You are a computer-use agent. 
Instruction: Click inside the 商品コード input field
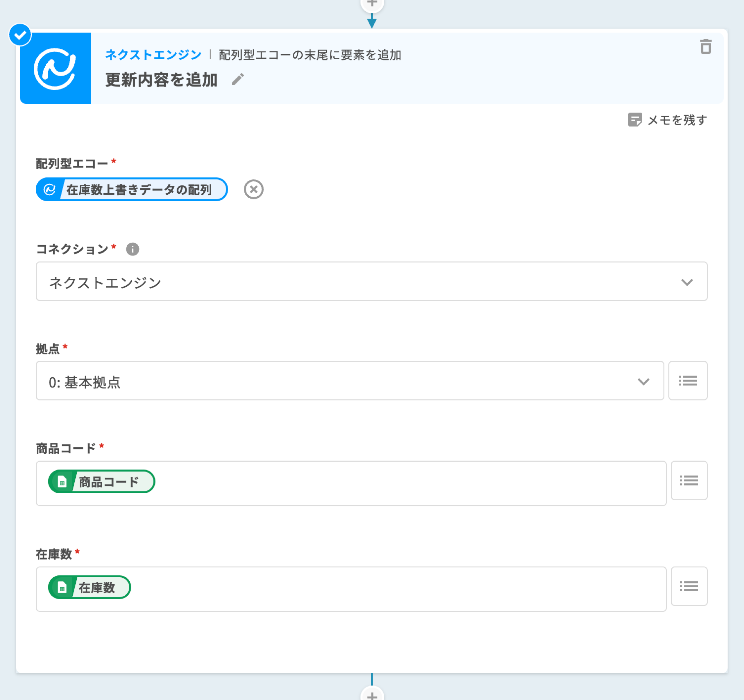tap(374, 483)
